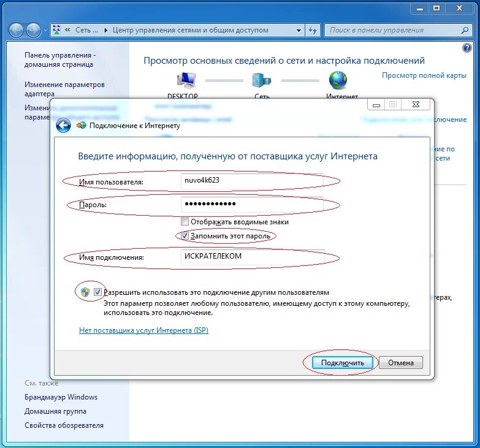The height and width of the screenshot is (448, 480).
Task: Close the Подключение к Интернету dialog
Action: coord(416,104)
